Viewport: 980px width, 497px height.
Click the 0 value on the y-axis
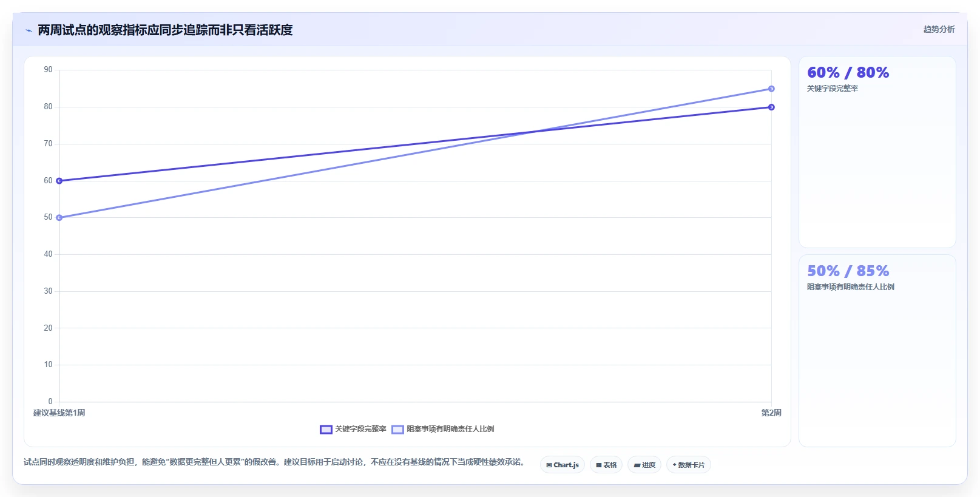coord(50,401)
